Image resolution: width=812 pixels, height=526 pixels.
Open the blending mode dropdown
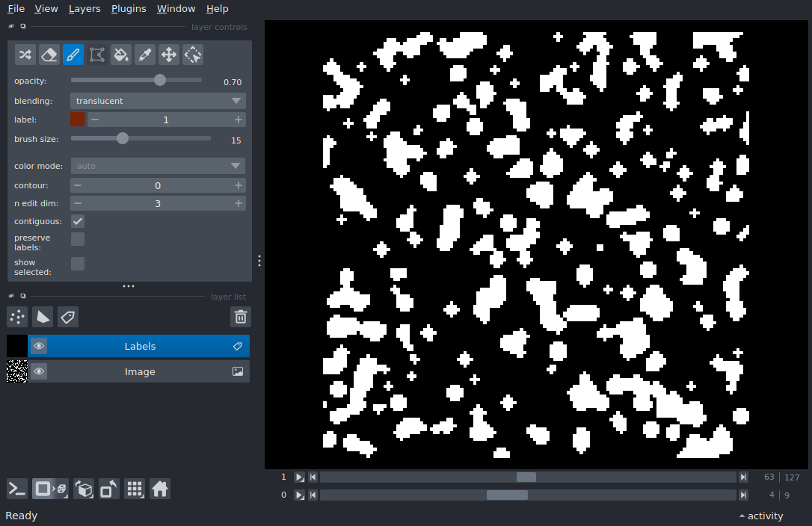(158, 100)
